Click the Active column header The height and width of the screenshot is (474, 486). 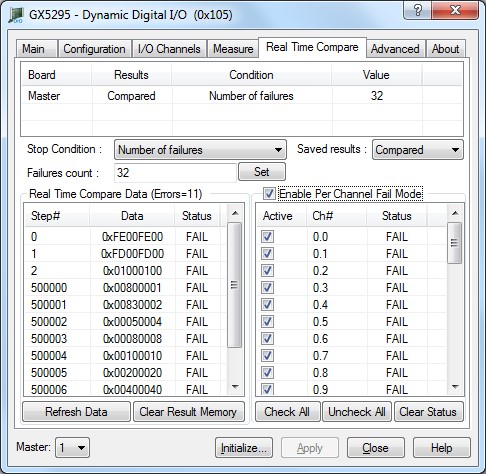(x=281, y=216)
